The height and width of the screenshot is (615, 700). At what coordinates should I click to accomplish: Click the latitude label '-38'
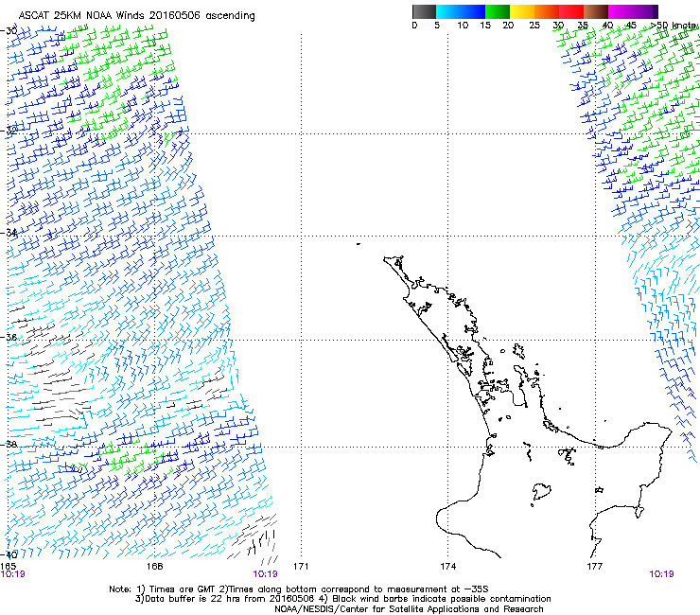[9, 445]
